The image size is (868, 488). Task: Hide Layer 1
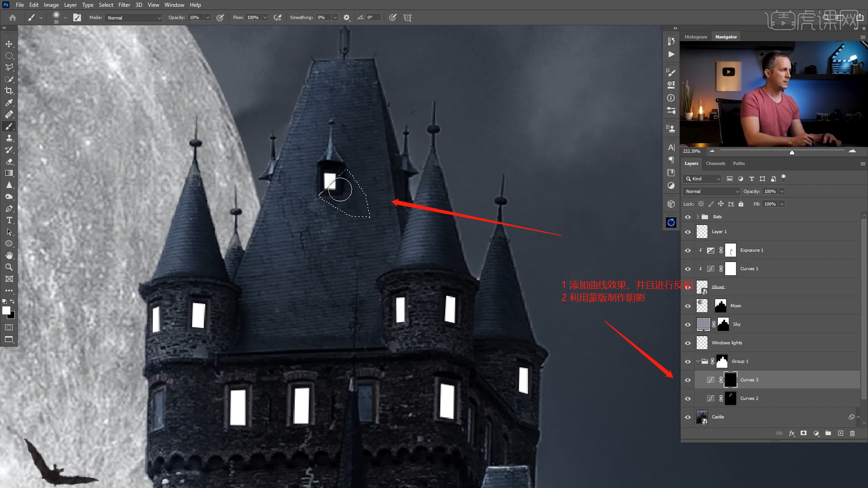point(688,232)
